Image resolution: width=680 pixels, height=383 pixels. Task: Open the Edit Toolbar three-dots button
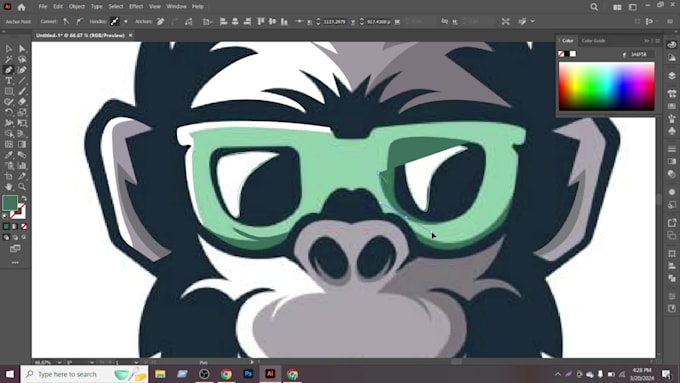[x=15, y=262]
